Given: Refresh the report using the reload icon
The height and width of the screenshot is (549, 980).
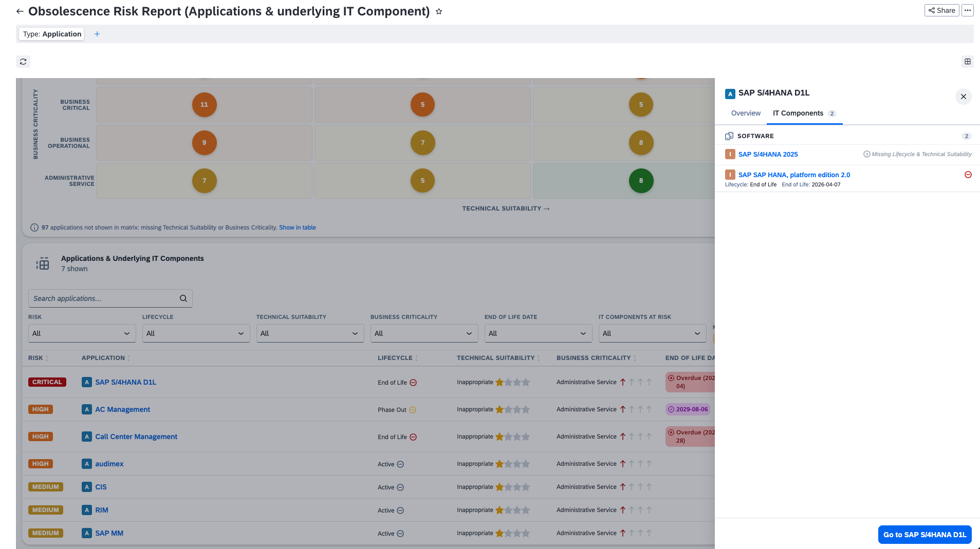Looking at the screenshot, I should 23,62.
